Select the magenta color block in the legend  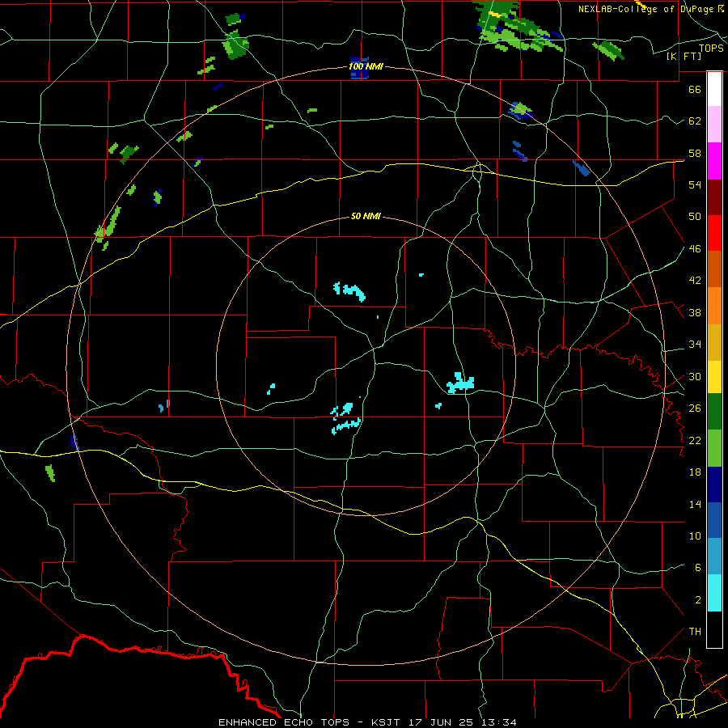pyautogui.click(x=714, y=161)
